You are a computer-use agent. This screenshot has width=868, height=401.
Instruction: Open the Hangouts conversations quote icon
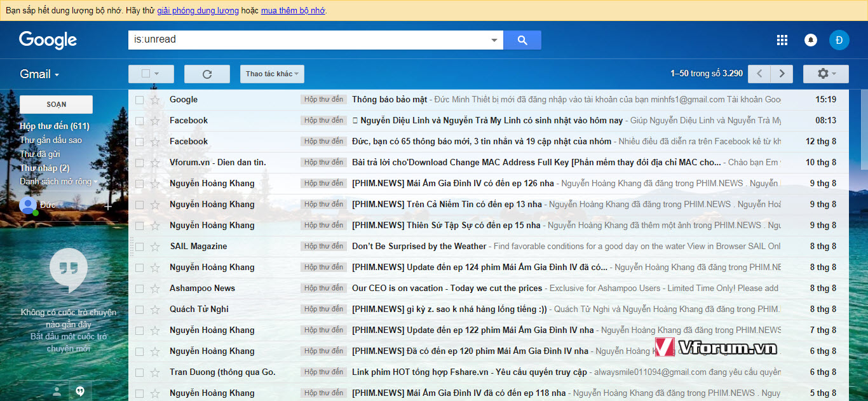(x=80, y=391)
